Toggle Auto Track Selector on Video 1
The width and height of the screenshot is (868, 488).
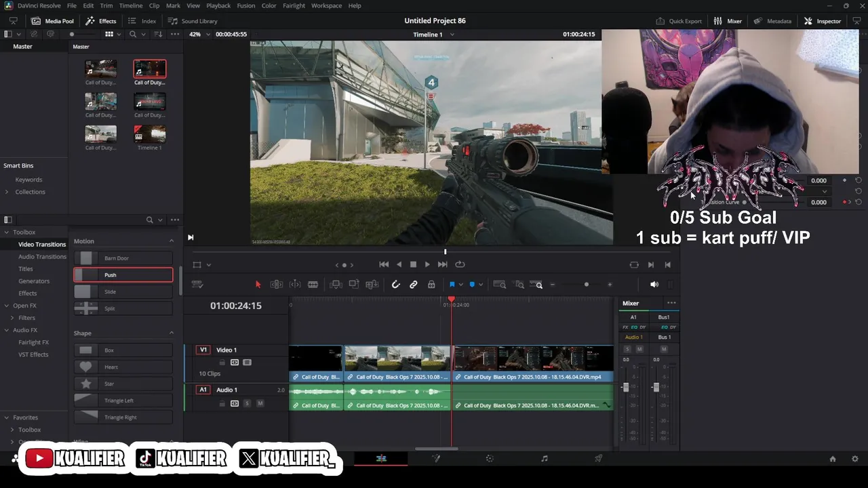[x=235, y=363]
